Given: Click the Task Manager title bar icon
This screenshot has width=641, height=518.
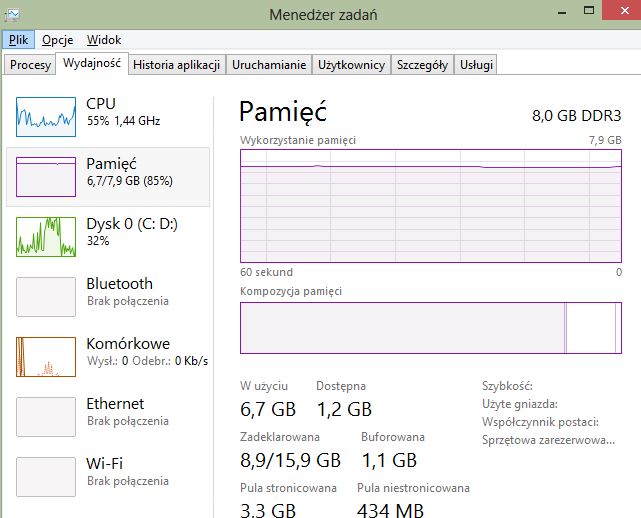Looking at the screenshot, I should [x=12, y=15].
